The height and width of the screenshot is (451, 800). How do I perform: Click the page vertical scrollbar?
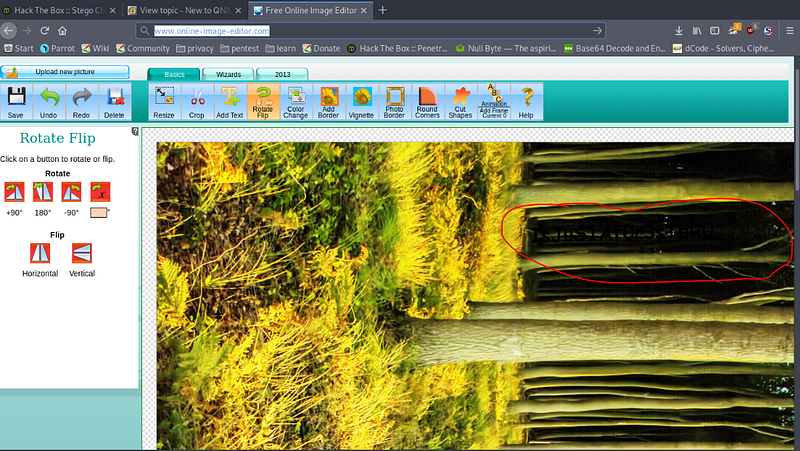pos(797,128)
